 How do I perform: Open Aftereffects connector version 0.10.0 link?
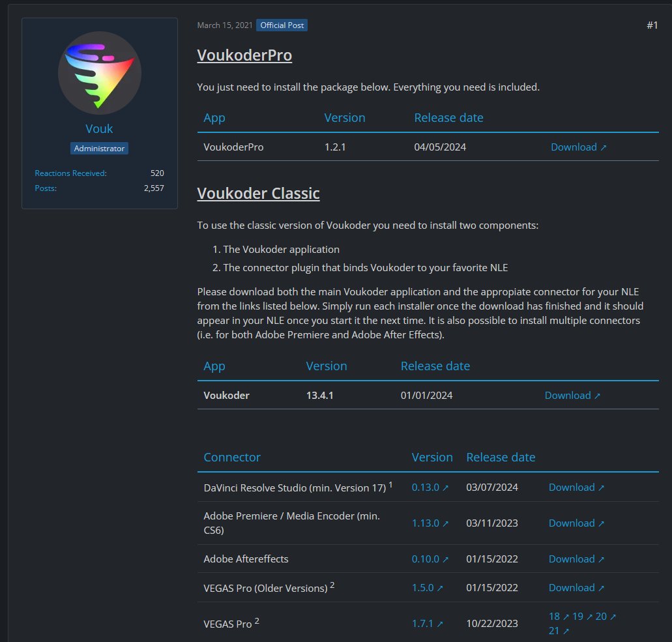coord(430,559)
